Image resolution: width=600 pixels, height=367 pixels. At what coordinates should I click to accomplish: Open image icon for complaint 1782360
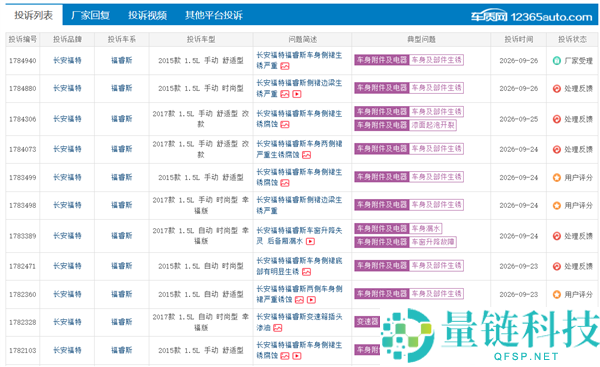coord(299,300)
